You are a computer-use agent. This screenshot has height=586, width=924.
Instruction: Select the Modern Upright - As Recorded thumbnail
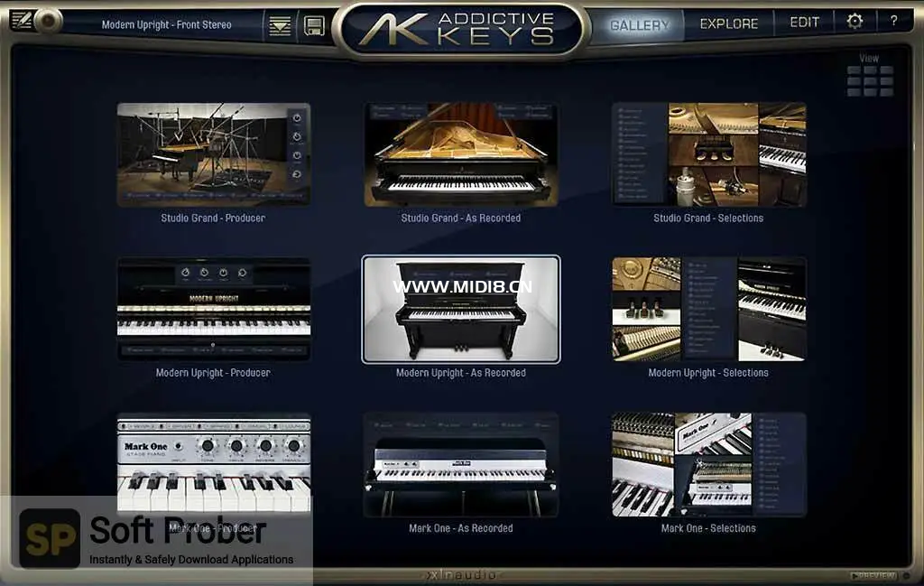pyautogui.click(x=461, y=310)
